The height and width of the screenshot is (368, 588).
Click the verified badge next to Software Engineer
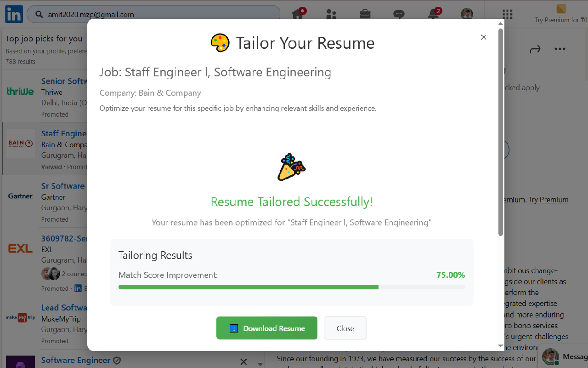[117, 361]
